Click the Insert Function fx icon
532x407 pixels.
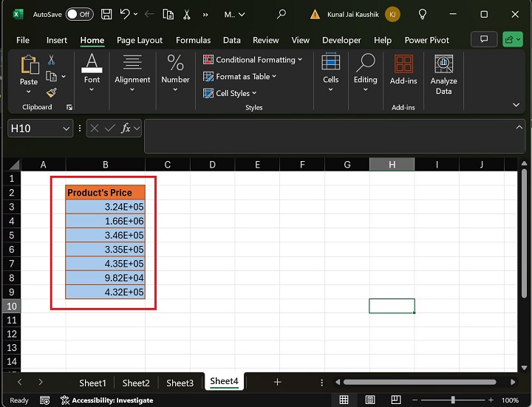[x=126, y=128]
